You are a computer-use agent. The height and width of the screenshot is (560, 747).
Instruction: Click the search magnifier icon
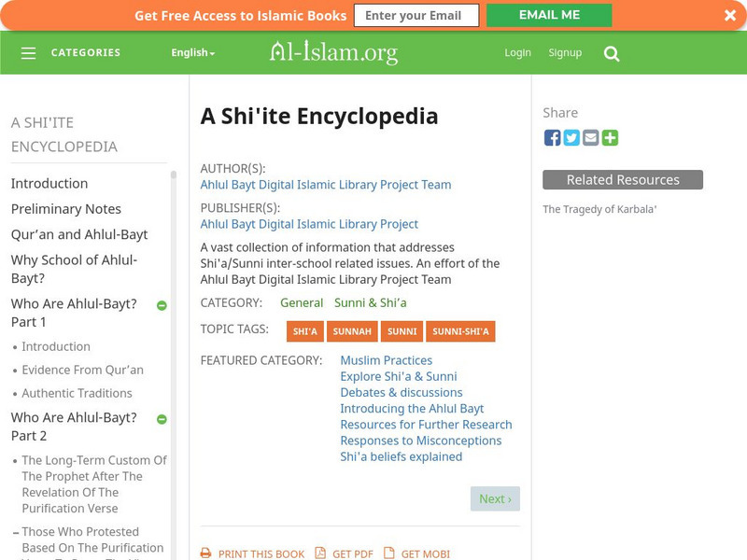coord(612,54)
